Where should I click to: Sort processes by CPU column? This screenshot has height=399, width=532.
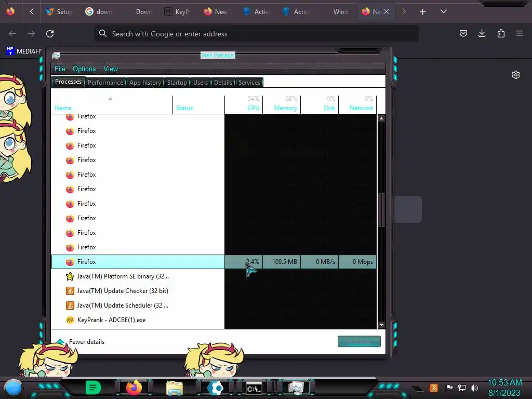[244, 104]
